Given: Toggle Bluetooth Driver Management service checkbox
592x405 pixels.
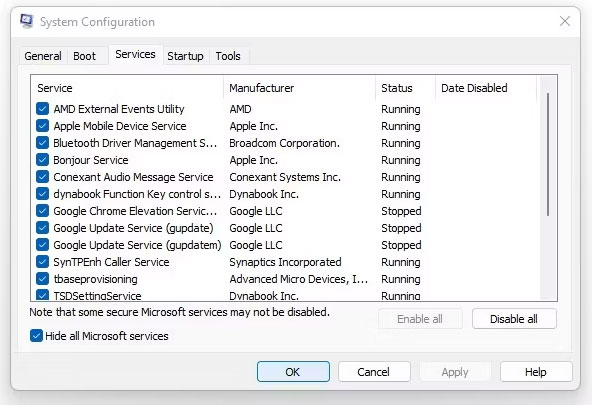Looking at the screenshot, I should (42, 143).
